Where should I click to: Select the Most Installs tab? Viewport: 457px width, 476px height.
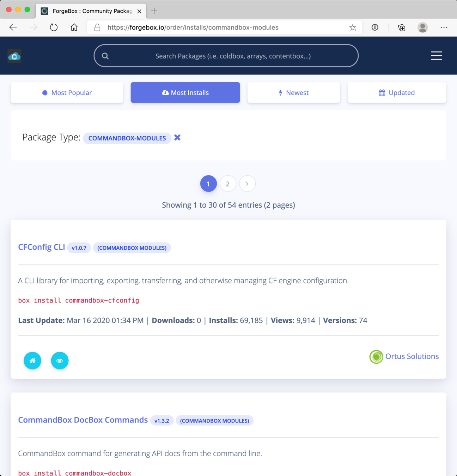pyautogui.click(x=185, y=93)
